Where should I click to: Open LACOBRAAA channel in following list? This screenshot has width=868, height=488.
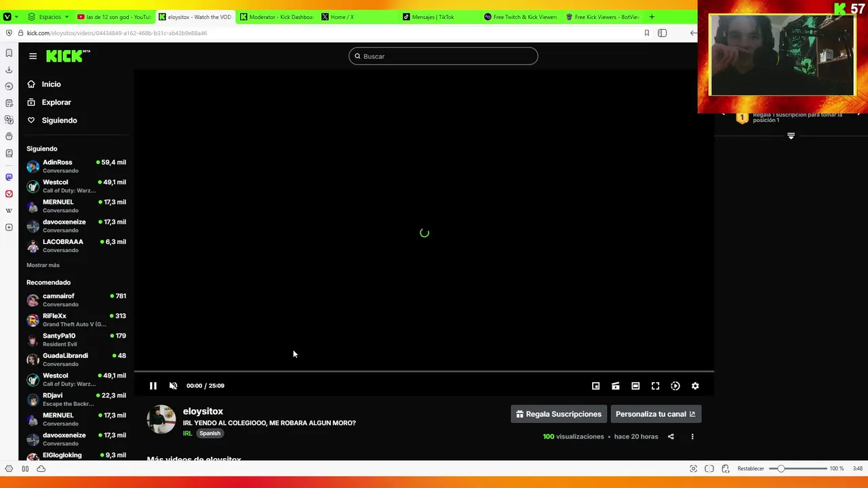[x=76, y=245]
